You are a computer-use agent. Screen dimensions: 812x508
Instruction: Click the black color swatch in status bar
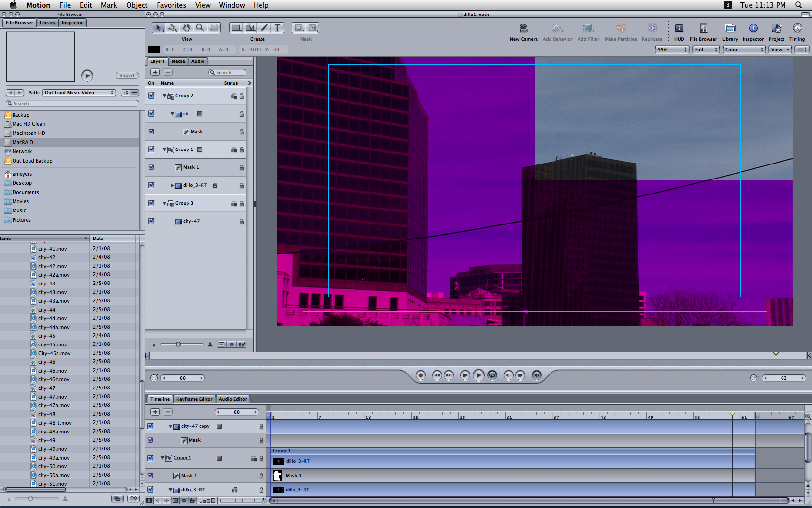tap(154, 50)
